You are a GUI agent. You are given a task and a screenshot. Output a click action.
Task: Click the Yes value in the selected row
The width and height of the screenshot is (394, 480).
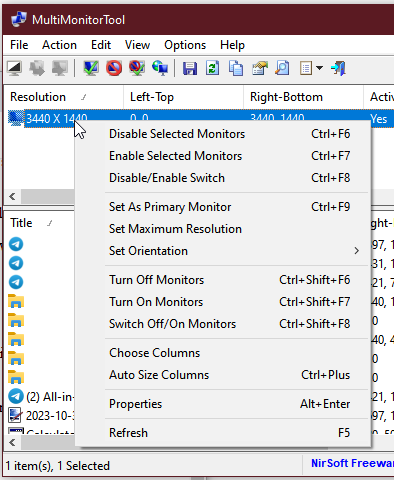pos(379,119)
